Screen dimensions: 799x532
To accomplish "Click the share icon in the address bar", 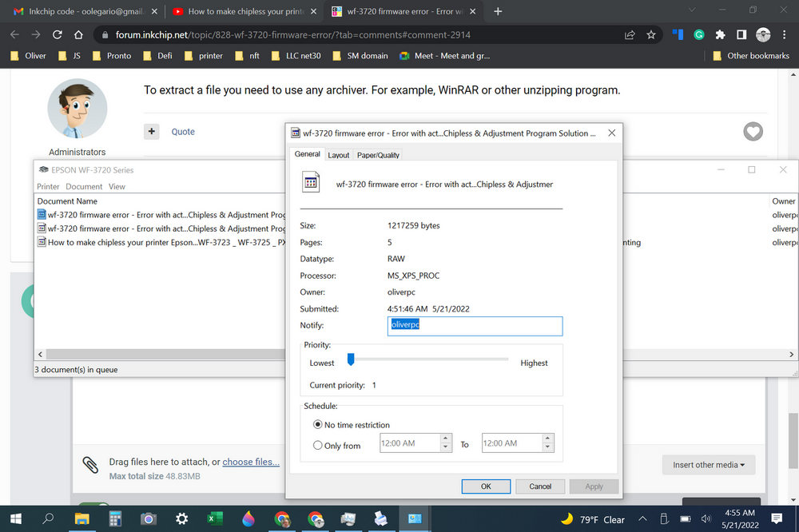I will pos(630,35).
